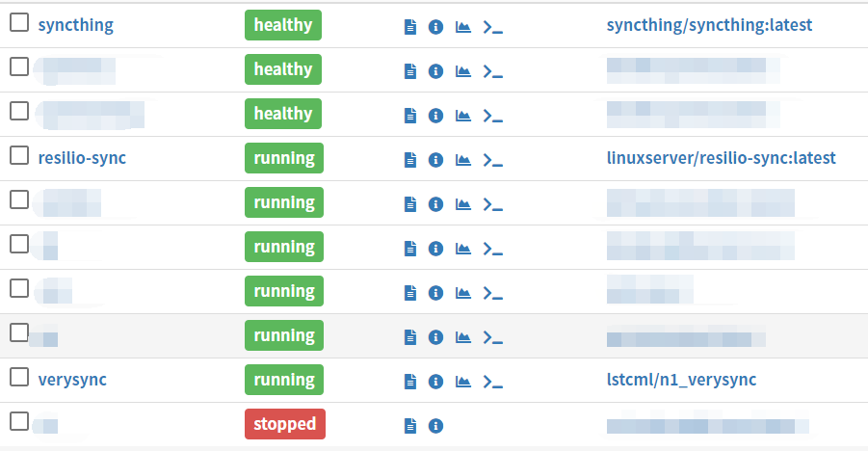Show stats chart for syncthing container
The image size is (868, 451).
463,26
